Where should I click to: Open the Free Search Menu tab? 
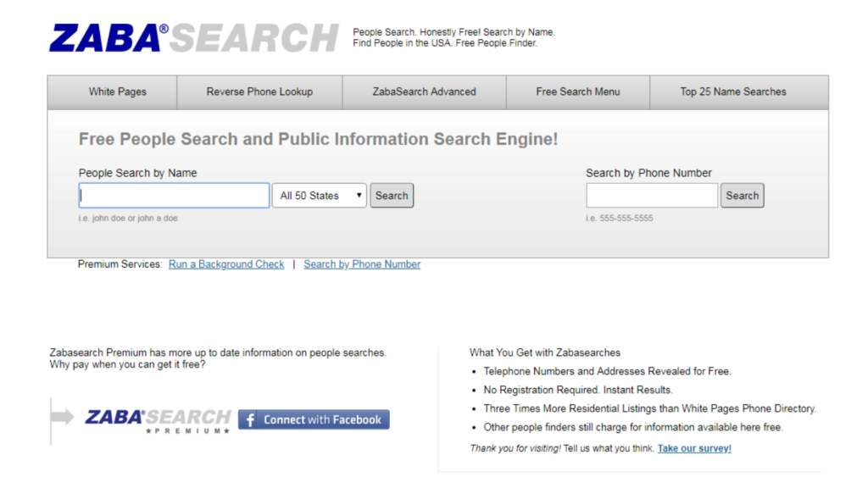pos(577,91)
